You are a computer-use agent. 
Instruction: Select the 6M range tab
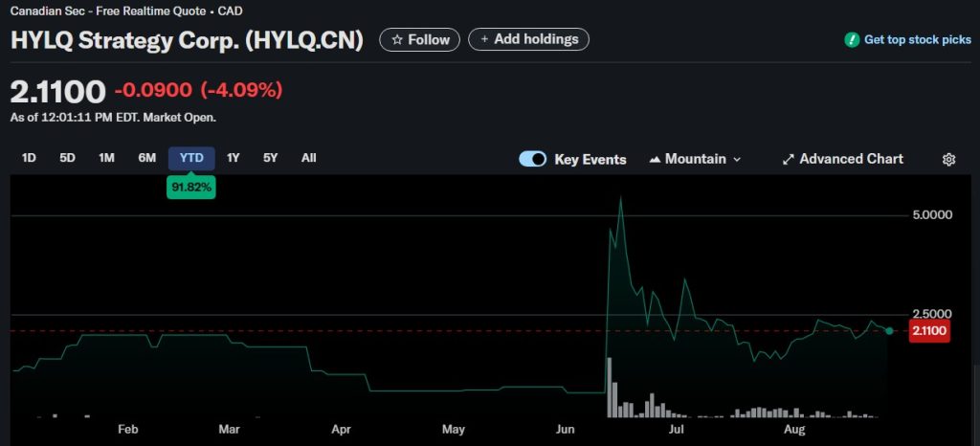tap(146, 159)
